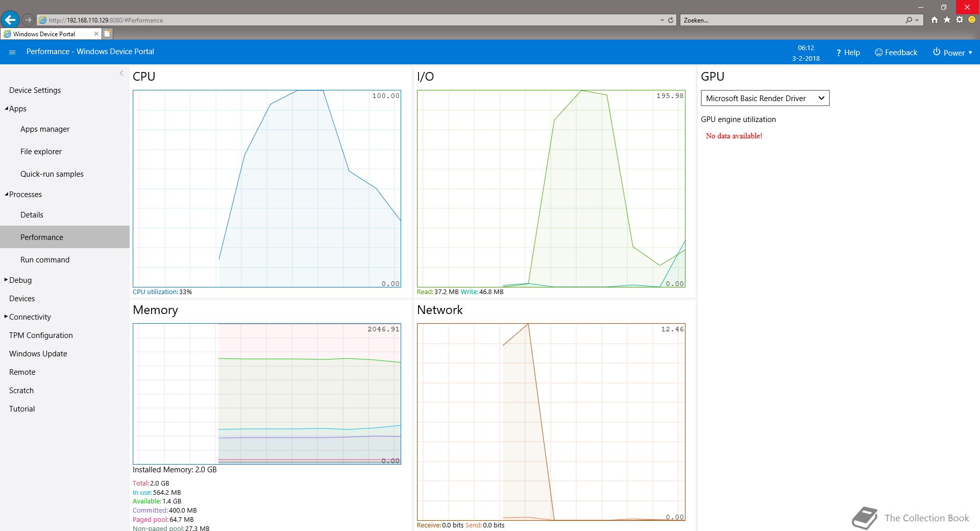Click the 'Read: 37.2 MB' value
Screen dimensions: 980x531
(437, 292)
